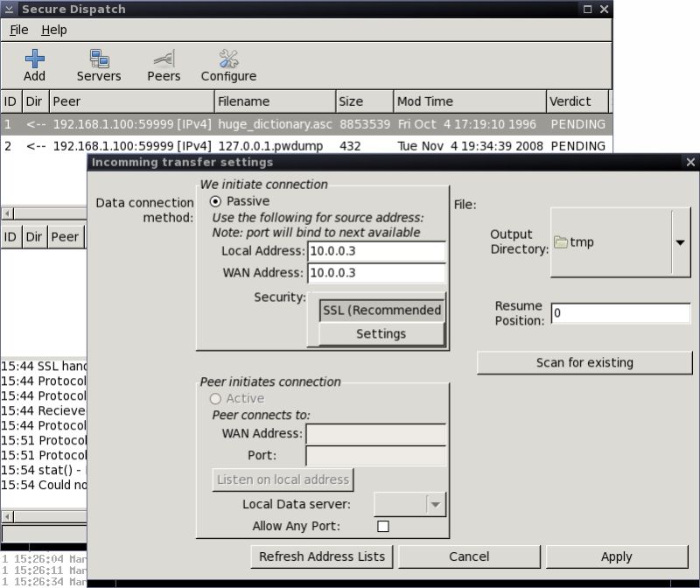Open the Output Directory dropdown arrow
This screenshot has height=588, width=700.
click(x=680, y=242)
